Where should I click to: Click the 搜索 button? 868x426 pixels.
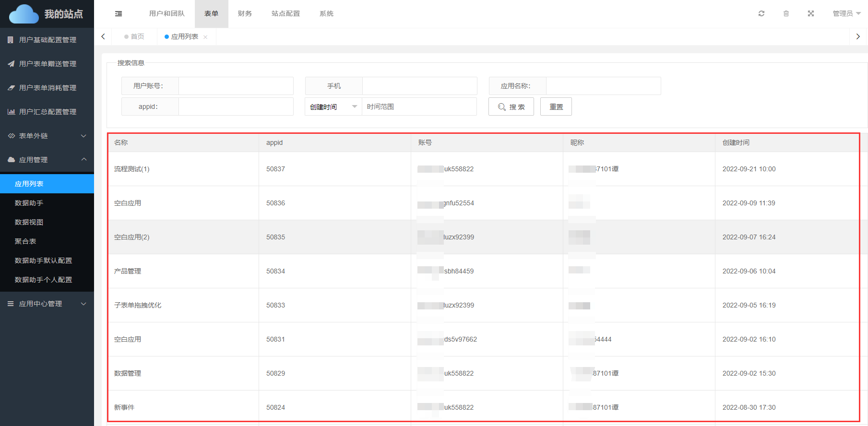511,106
